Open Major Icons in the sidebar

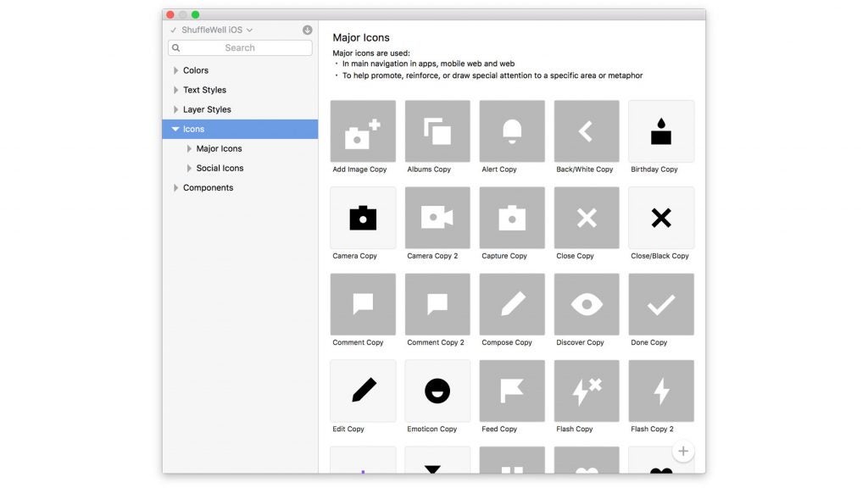click(x=240, y=149)
